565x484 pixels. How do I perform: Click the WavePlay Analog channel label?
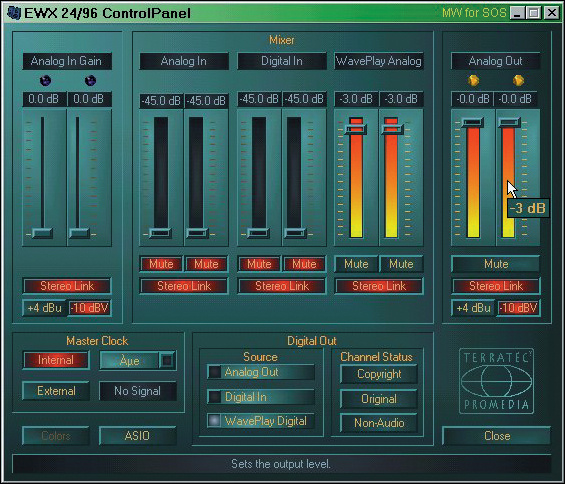click(379, 61)
